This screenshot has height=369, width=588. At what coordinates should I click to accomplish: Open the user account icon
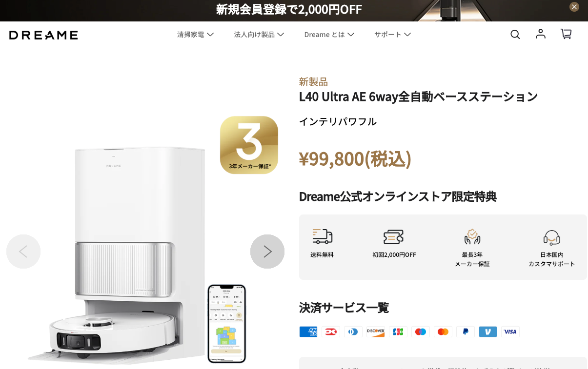tap(541, 34)
